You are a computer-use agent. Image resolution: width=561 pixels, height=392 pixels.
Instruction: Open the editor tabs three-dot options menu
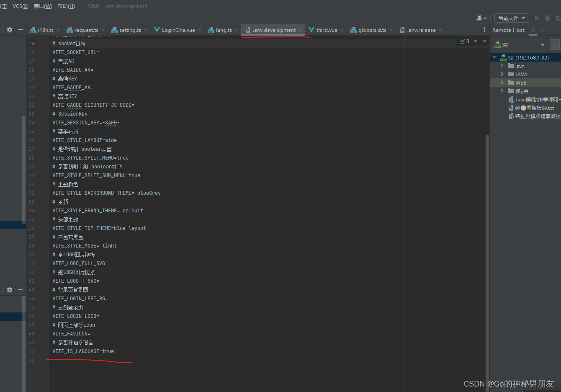coord(484,30)
